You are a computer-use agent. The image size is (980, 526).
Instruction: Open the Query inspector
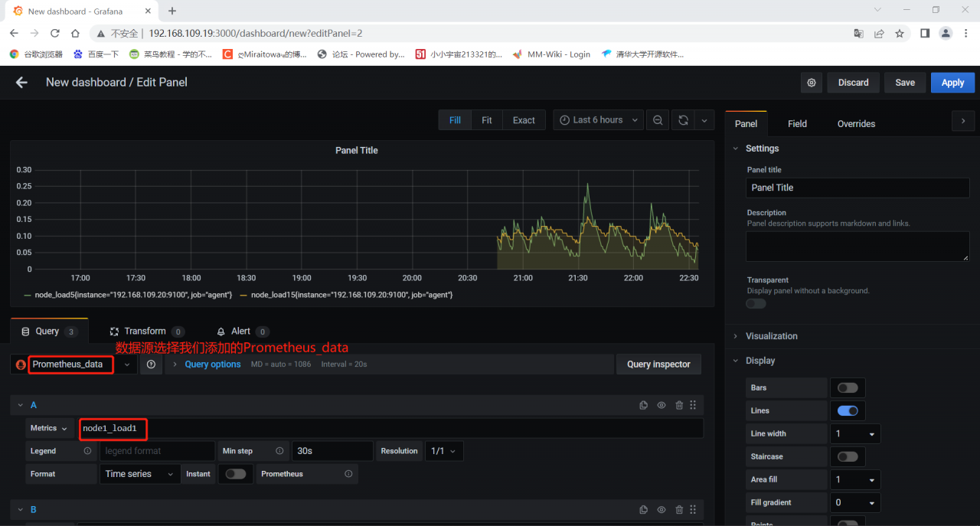click(658, 364)
